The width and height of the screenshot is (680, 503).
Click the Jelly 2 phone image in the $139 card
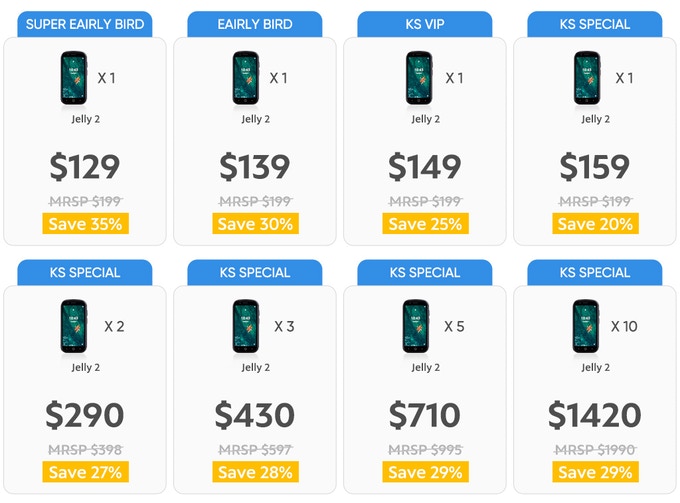243,78
